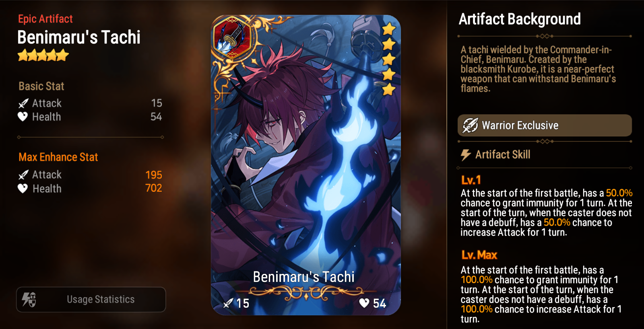
Task: Click the Max Enhance Health heart icon
Action: 23,188
